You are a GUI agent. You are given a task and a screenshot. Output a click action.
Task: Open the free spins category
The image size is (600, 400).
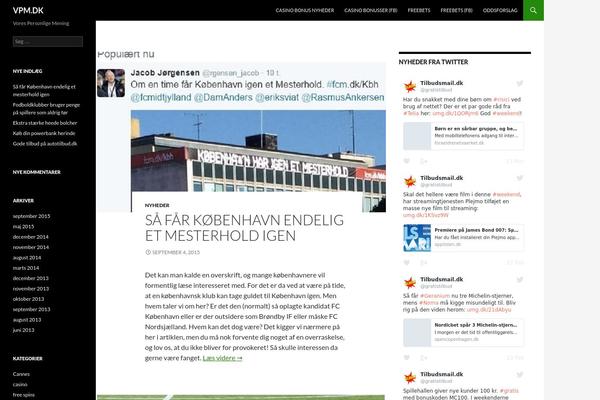tap(24, 395)
